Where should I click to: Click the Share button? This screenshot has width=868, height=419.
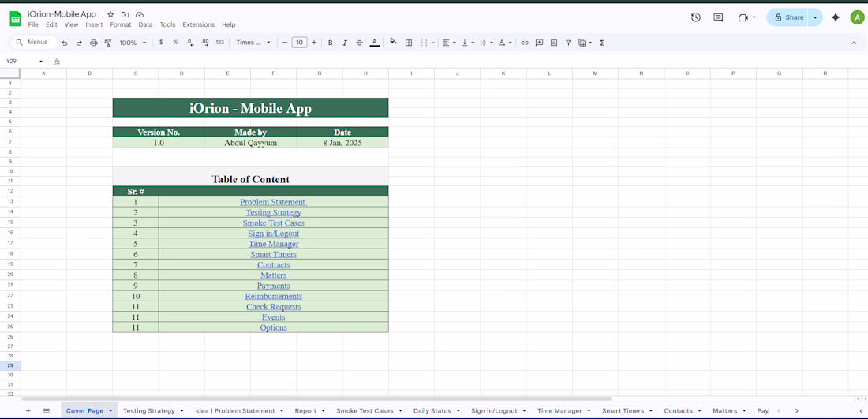(788, 17)
